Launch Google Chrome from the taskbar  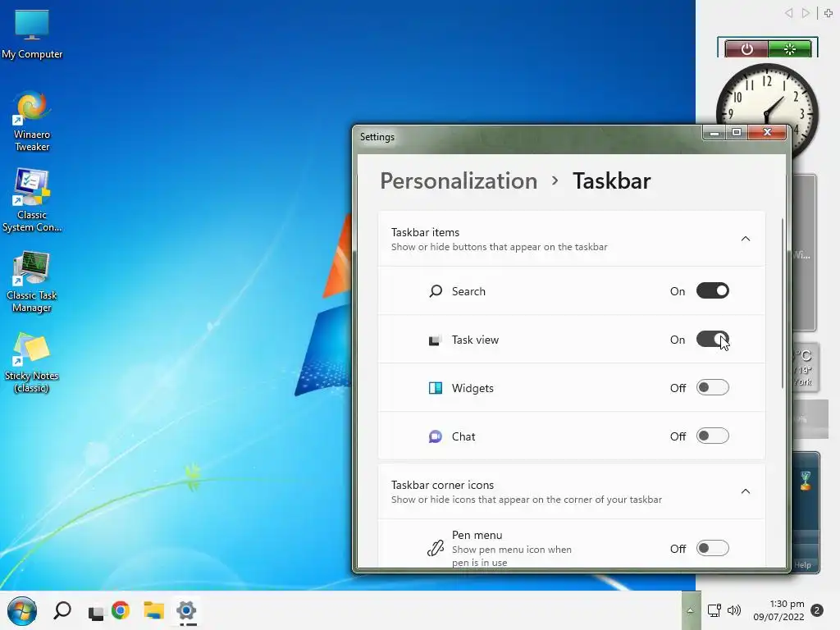[121, 610]
